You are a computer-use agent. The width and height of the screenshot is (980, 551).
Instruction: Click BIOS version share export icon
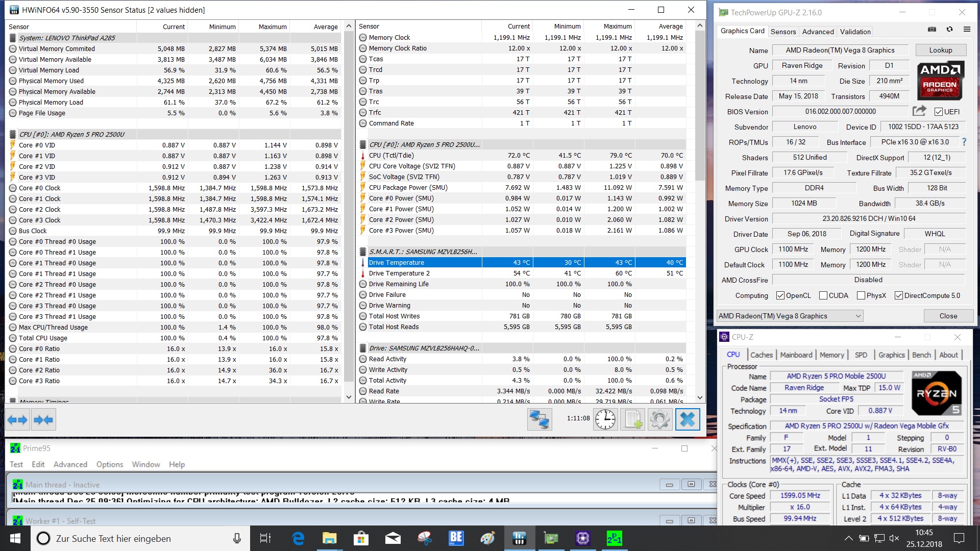(919, 111)
